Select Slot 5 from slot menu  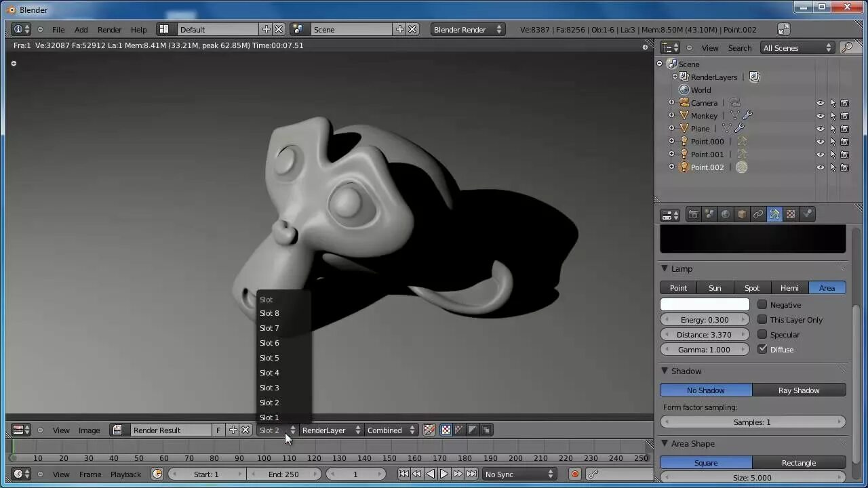(283, 358)
